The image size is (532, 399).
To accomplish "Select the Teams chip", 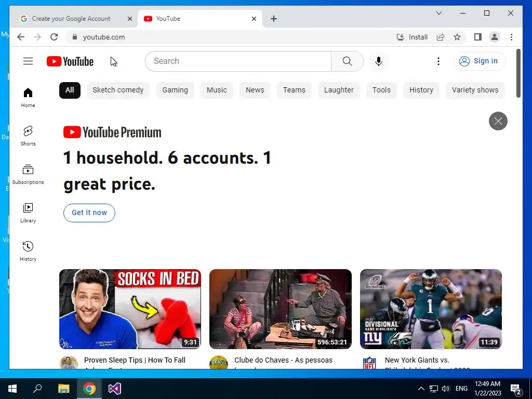I will coord(294,90).
